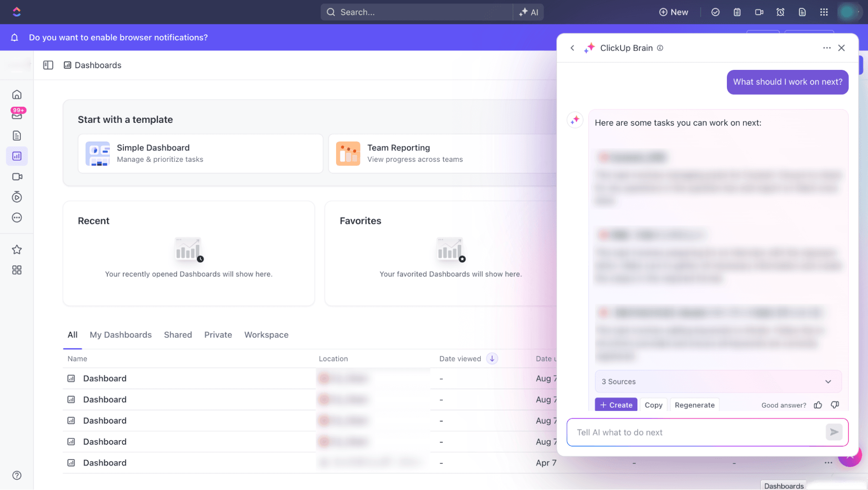
Task: Click the ClickUp Brain info icon
Action: pyautogui.click(x=660, y=48)
